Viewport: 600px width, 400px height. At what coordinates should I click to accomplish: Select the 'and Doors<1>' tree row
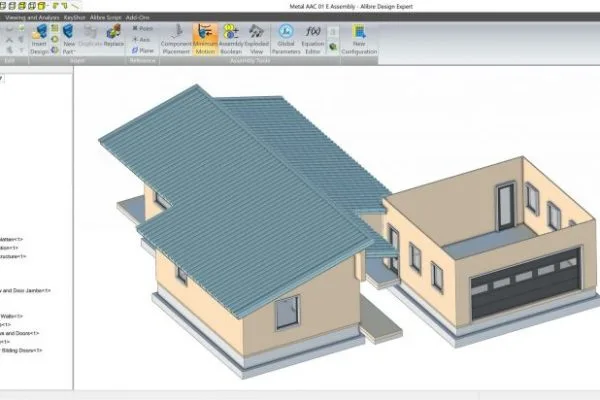20,333
